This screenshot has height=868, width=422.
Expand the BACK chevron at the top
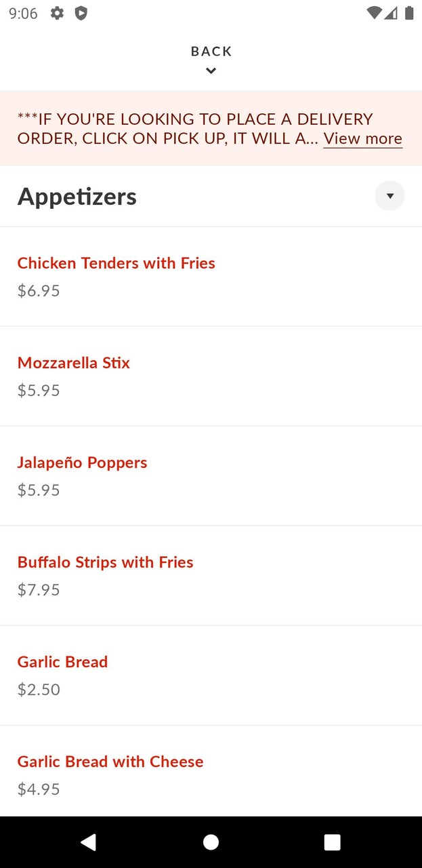[x=211, y=71]
